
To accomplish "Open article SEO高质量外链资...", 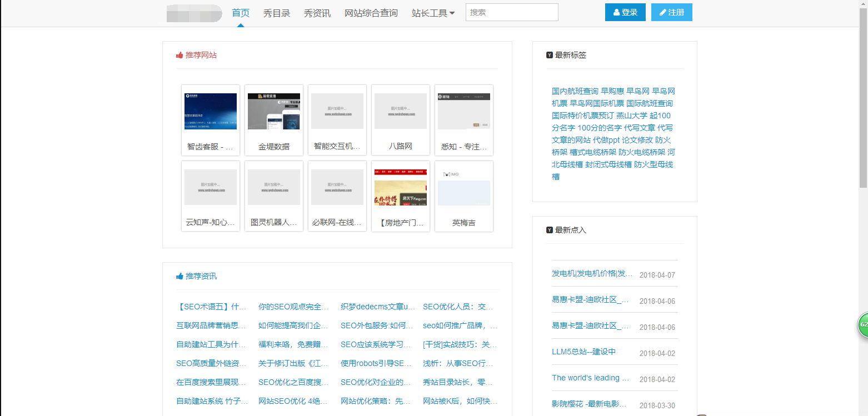I will pyautogui.click(x=211, y=363).
